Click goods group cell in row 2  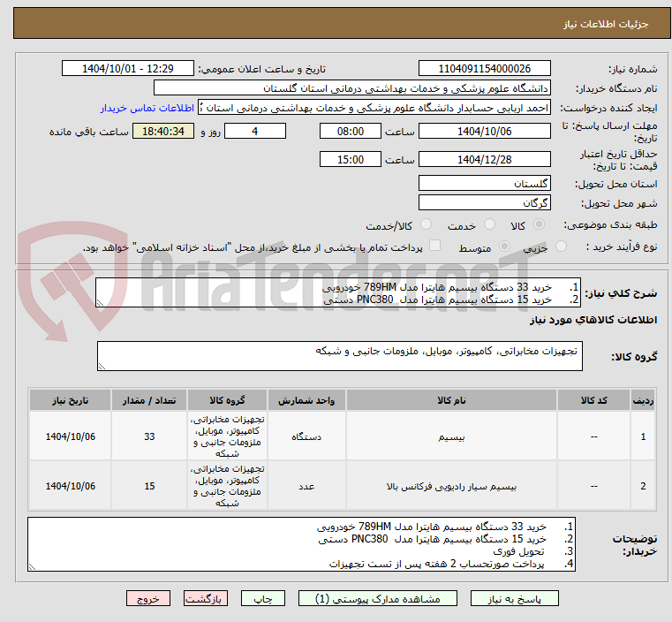227,487
